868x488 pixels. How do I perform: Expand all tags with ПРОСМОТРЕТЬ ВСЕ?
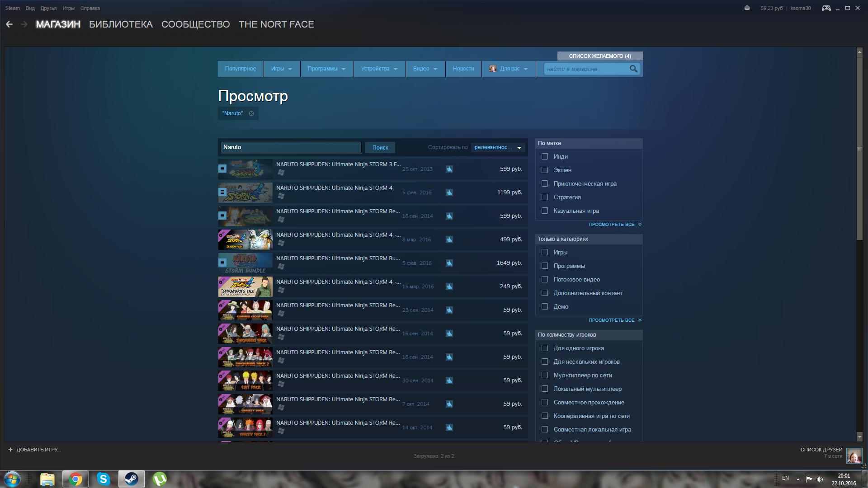tap(615, 225)
